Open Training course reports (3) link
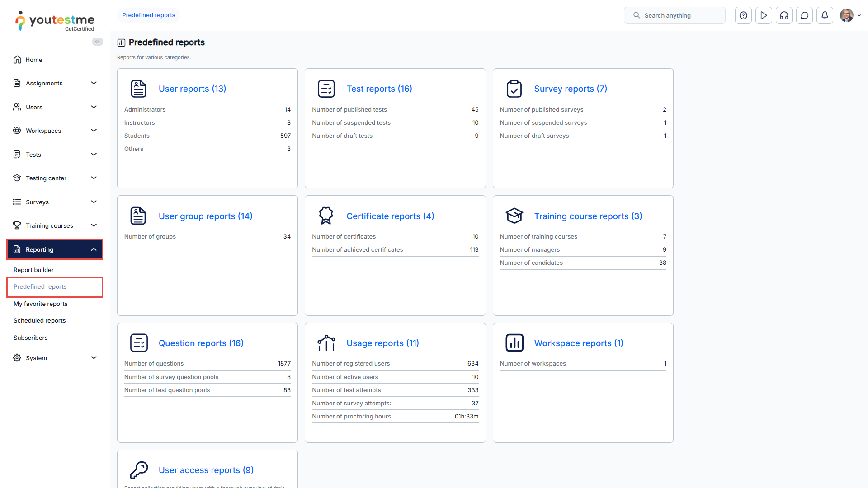868x488 pixels. tap(588, 216)
